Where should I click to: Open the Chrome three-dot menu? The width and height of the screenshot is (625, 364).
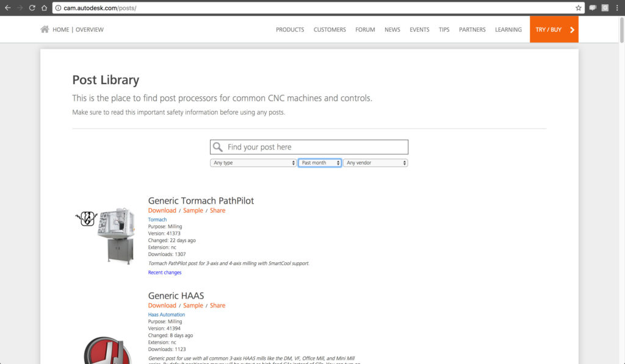coord(617,8)
